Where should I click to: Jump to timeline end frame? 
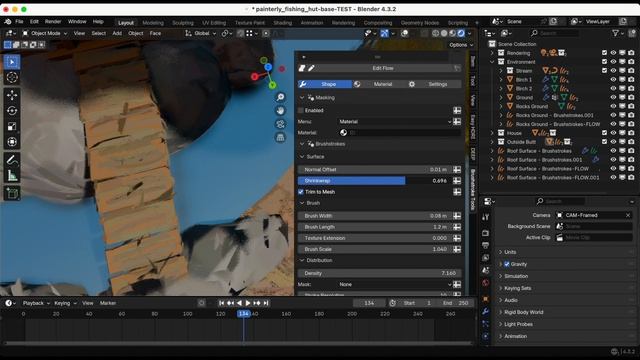[266, 303]
